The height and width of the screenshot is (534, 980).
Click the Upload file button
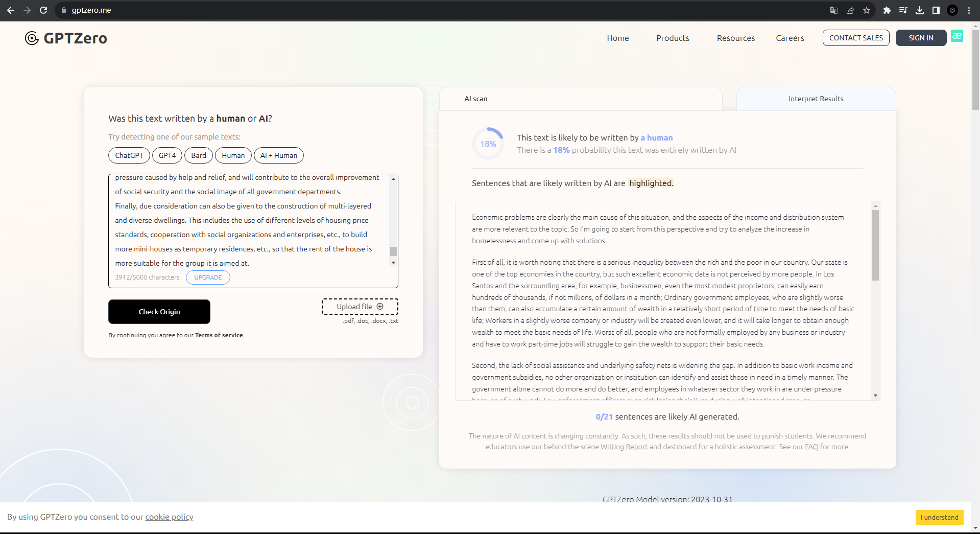point(360,307)
